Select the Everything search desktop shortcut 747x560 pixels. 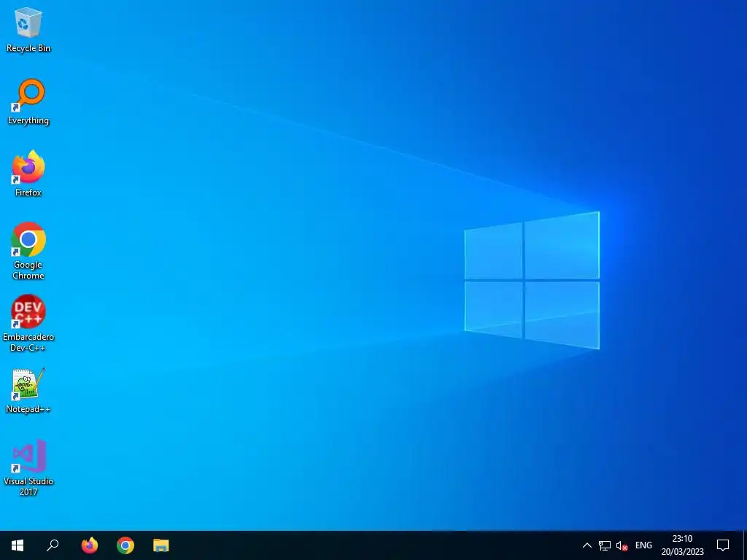28,102
